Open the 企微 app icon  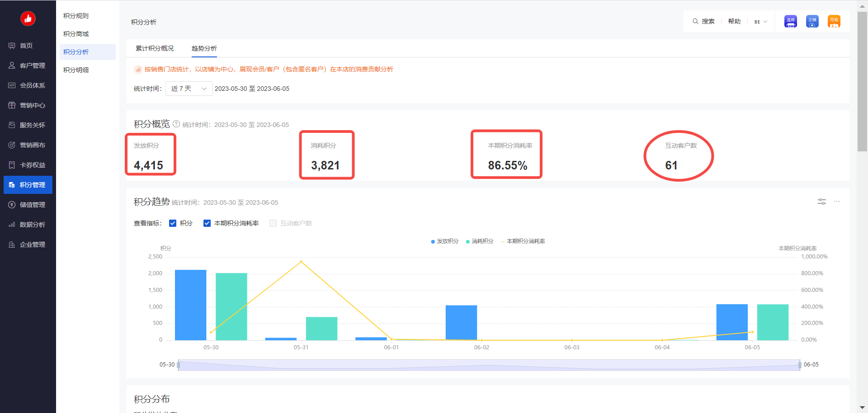click(812, 21)
